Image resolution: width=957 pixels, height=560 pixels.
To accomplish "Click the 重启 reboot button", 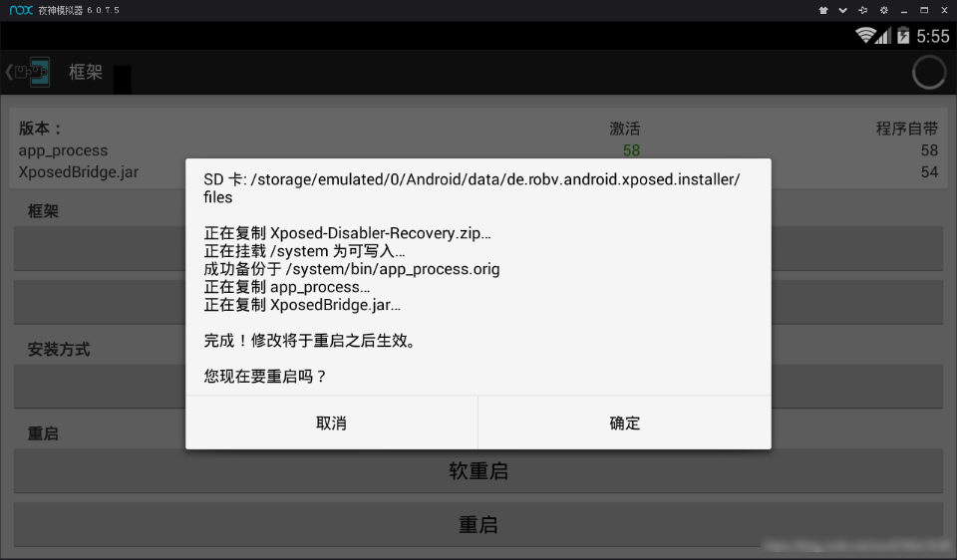I will (x=478, y=524).
